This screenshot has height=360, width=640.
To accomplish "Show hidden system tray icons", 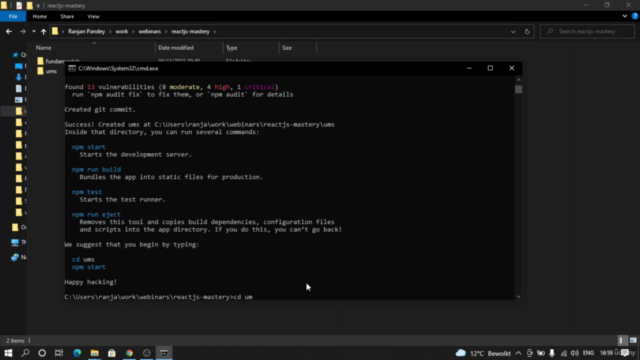I will click(518, 353).
